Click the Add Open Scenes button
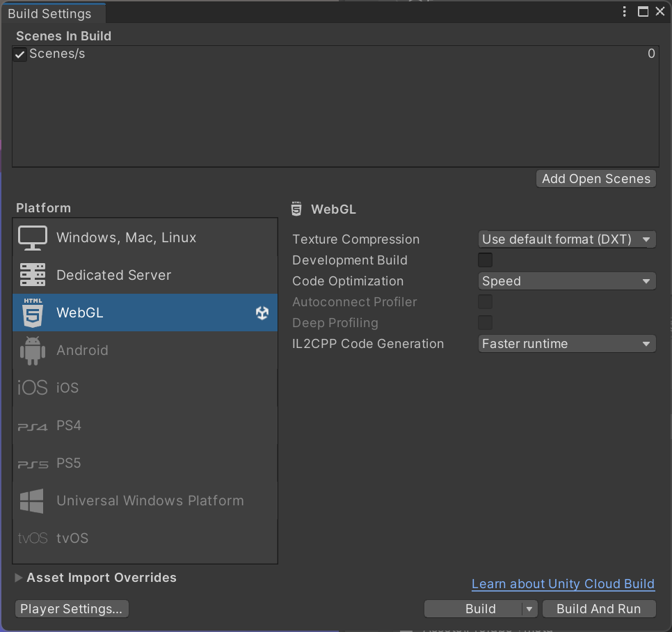Image resolution: width=672 pixels, height=632 pixels. (x=596, y=179)
